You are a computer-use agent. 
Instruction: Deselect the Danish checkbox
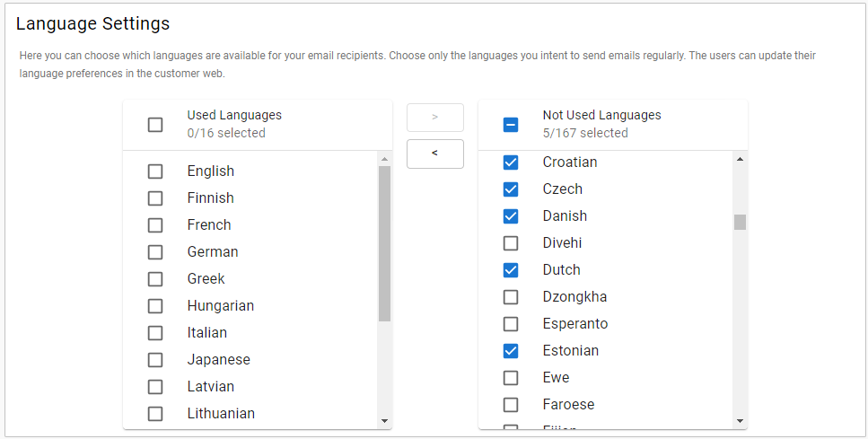pyautogui.click(x=511, y=216)
